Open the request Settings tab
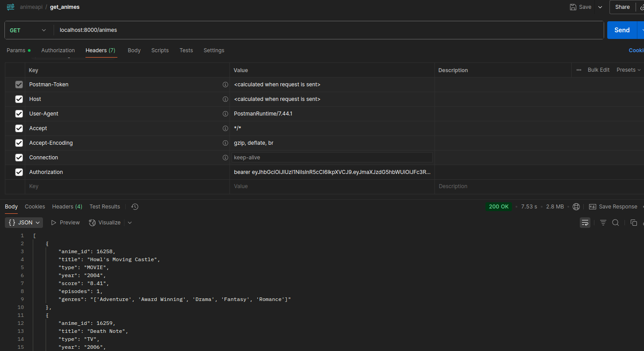 point(214,50)
